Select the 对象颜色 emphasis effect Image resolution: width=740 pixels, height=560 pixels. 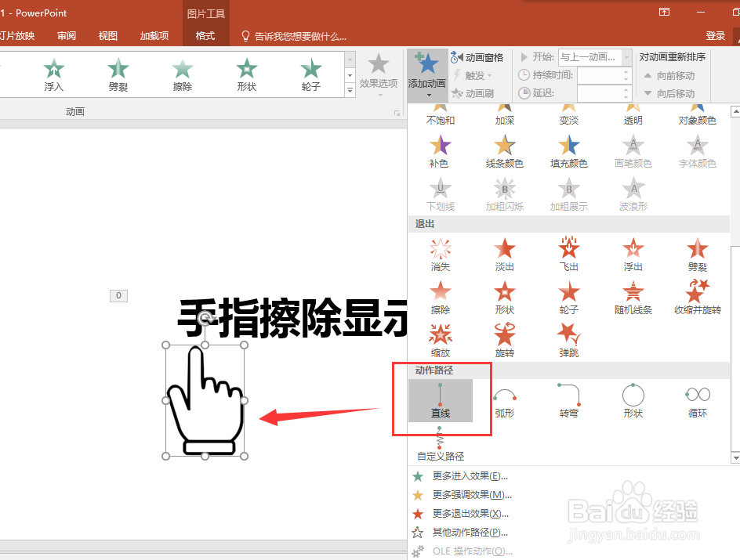point(697,115)
